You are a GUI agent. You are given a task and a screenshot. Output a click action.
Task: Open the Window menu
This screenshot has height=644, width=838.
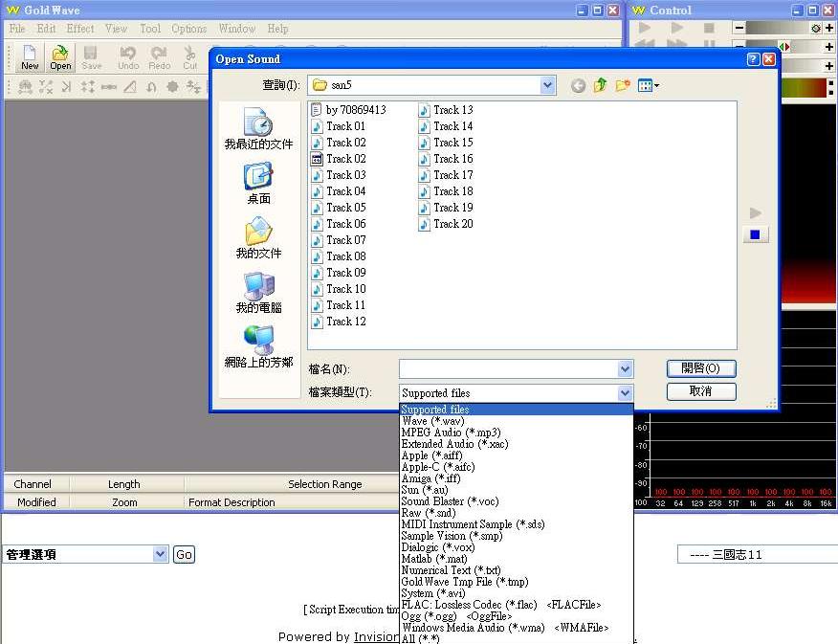236,29
